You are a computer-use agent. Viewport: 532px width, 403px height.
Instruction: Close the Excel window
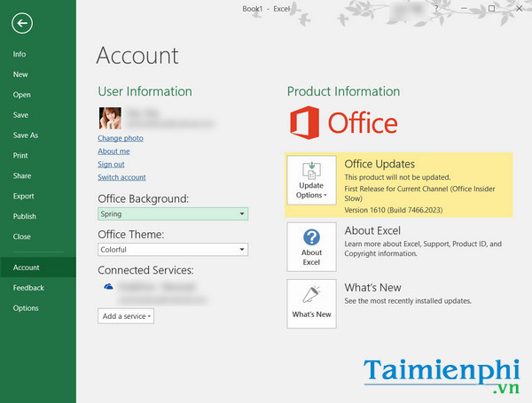point(519,9)
